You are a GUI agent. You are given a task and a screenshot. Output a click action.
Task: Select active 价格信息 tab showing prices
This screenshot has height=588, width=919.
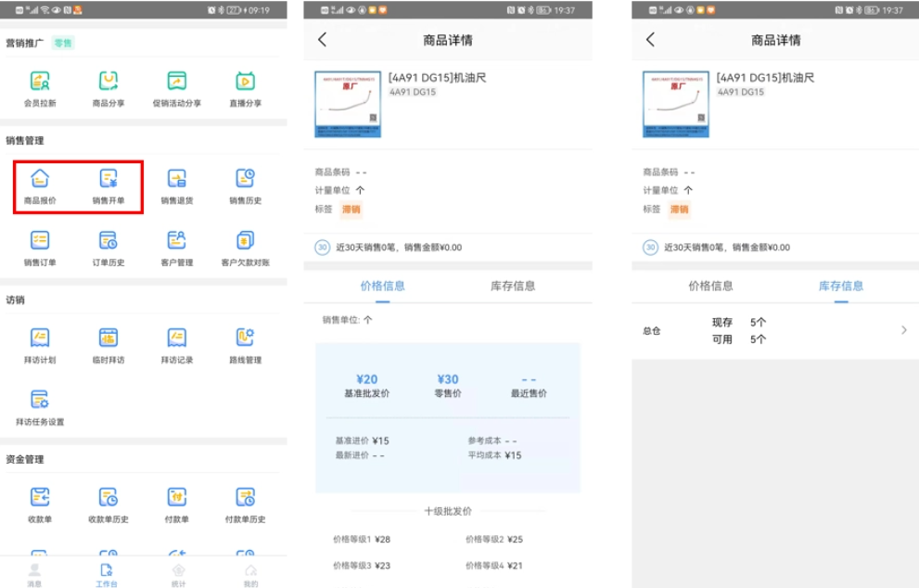click(383, 286)
